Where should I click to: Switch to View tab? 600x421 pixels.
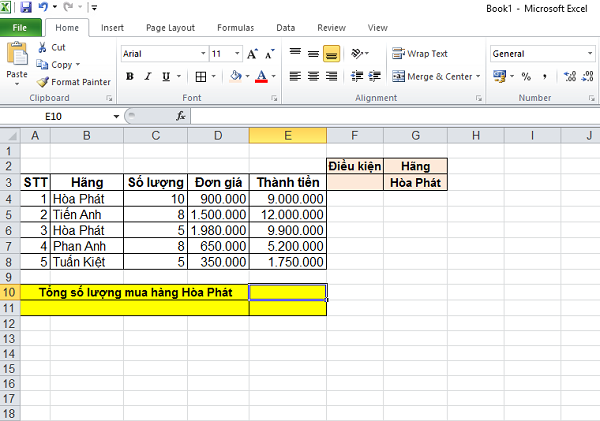tap(378, 28)
